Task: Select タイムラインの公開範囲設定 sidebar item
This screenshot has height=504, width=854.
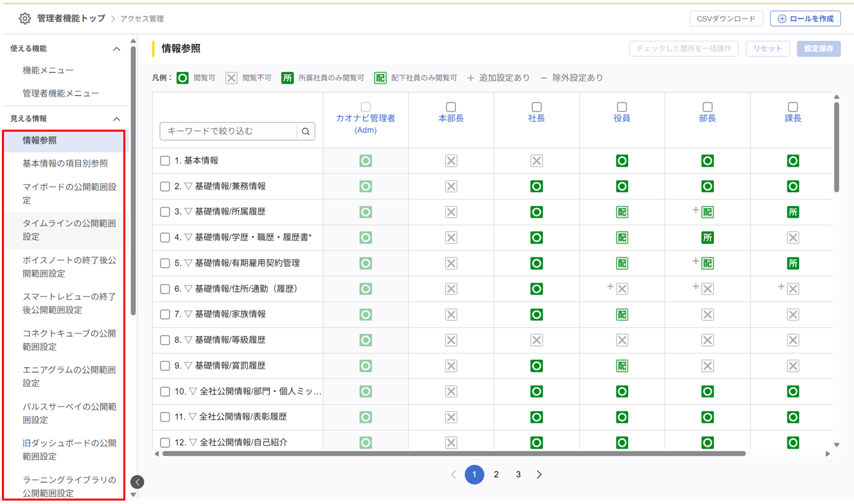Action: [69, 230]
